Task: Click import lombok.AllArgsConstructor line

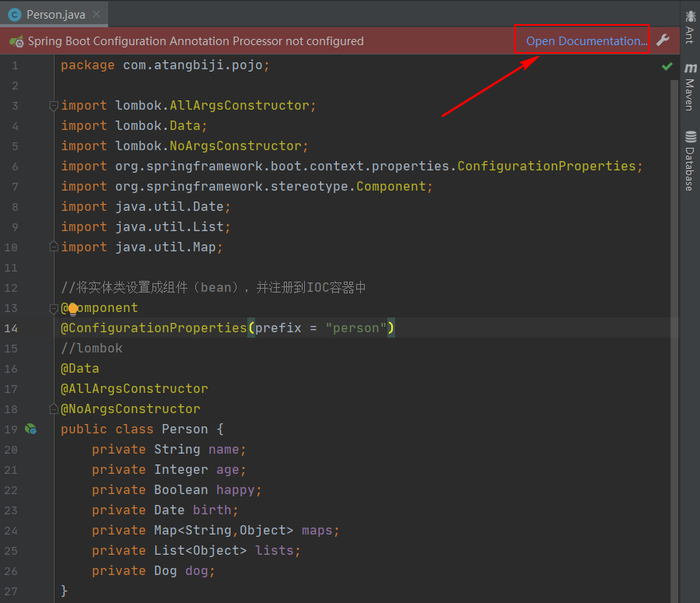Action: click(188, 106)
